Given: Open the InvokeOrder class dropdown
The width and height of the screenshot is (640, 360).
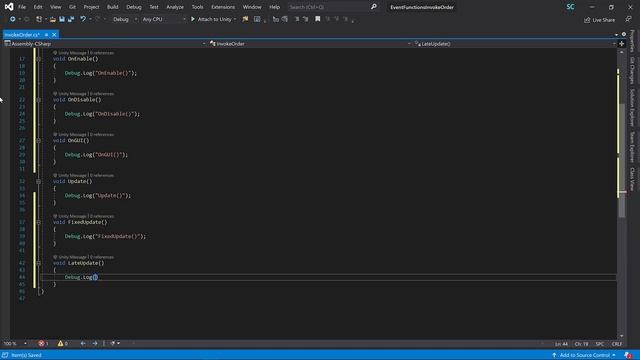Looking at the screenshot, I should (310, 44).
